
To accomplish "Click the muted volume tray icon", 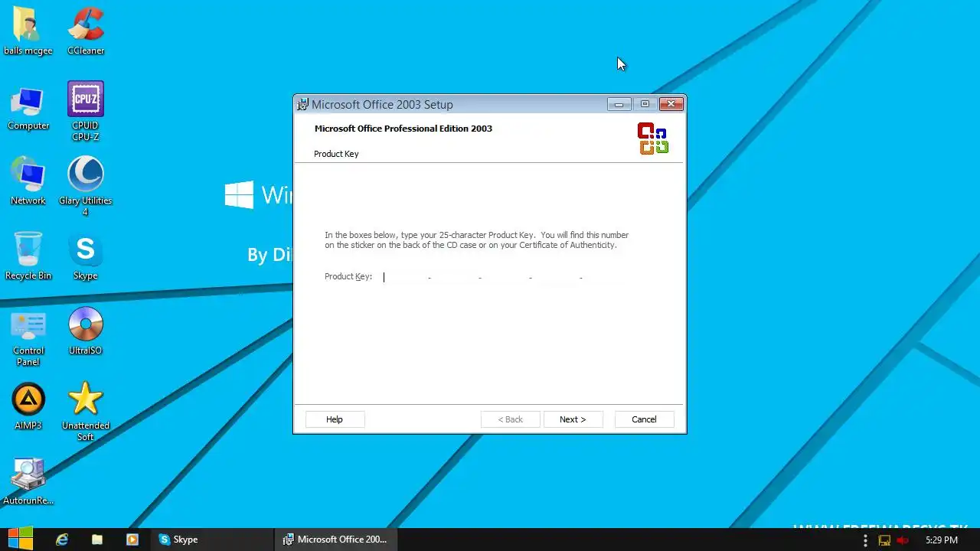I will pos(903,540).
